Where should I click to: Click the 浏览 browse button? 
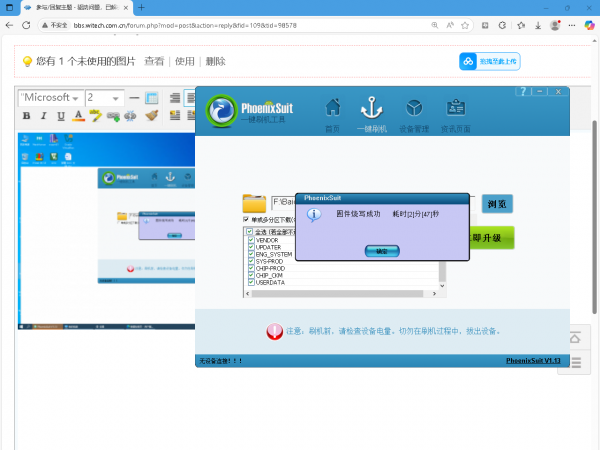pos(496,204)
